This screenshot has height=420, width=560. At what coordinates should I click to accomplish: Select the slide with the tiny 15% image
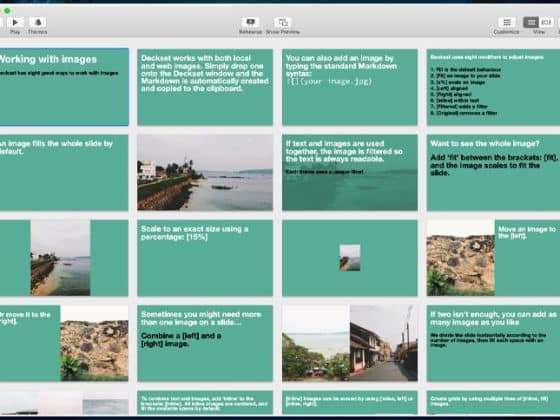[350, 258]
